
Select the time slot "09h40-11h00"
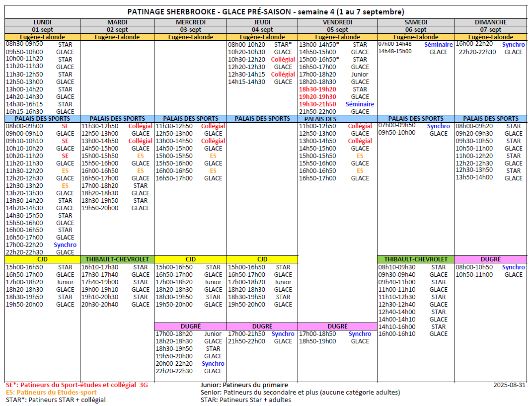(x=397, y=282)
